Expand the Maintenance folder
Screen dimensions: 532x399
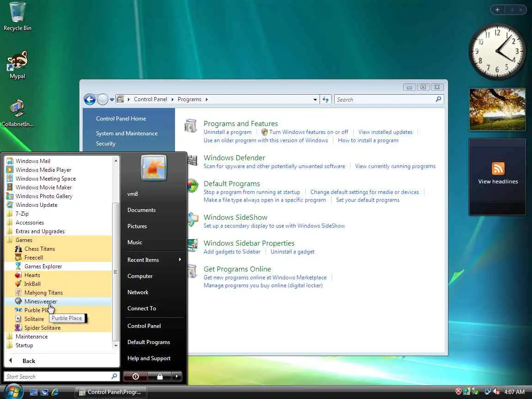click(31, 337)
